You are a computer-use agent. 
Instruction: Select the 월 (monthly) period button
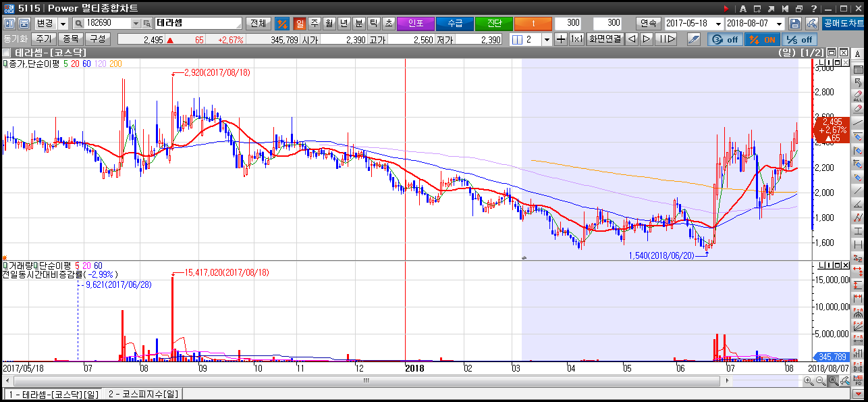tap(329, 23)
